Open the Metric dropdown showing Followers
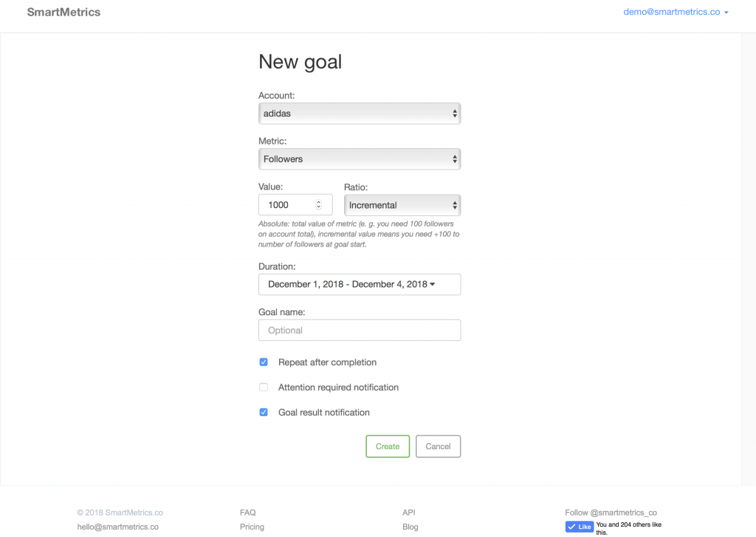 [x=360, y=159]
